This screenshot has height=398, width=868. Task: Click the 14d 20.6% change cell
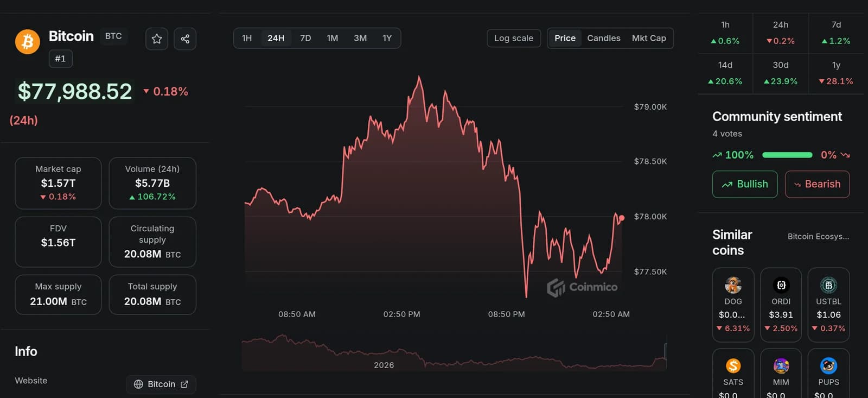click(x=725, y=73)
